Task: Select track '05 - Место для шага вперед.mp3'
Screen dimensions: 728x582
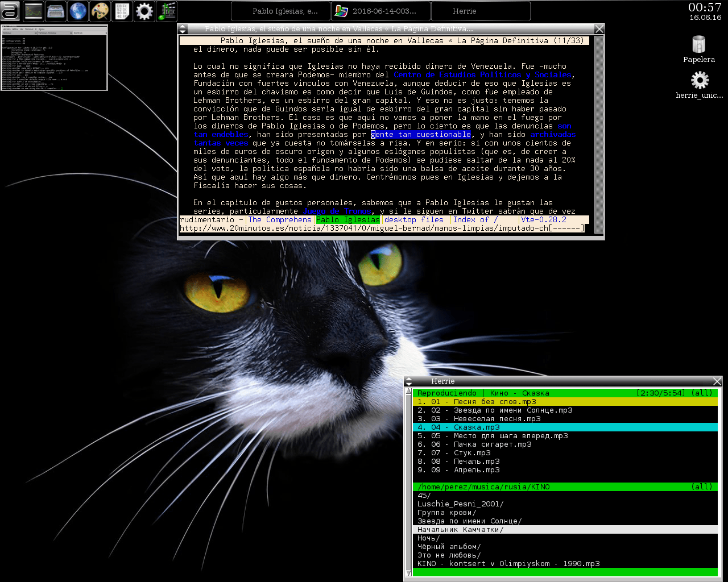Action: tap(565, 436)
